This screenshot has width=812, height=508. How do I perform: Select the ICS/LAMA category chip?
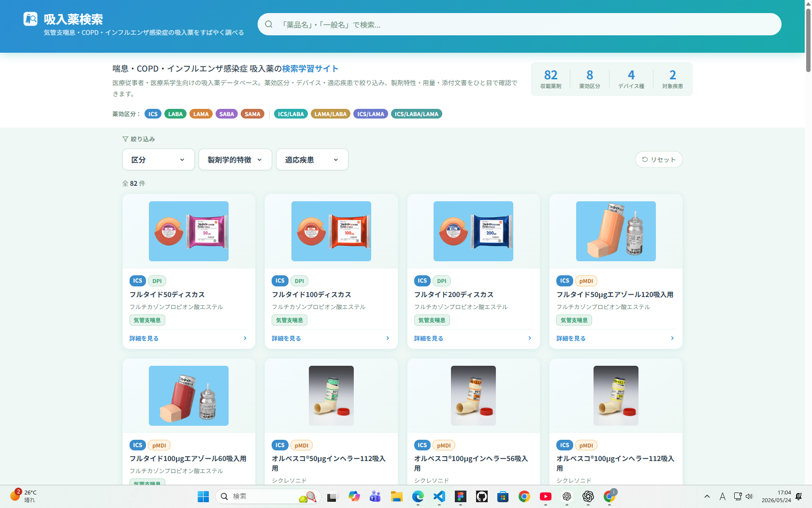coord(371,114)
